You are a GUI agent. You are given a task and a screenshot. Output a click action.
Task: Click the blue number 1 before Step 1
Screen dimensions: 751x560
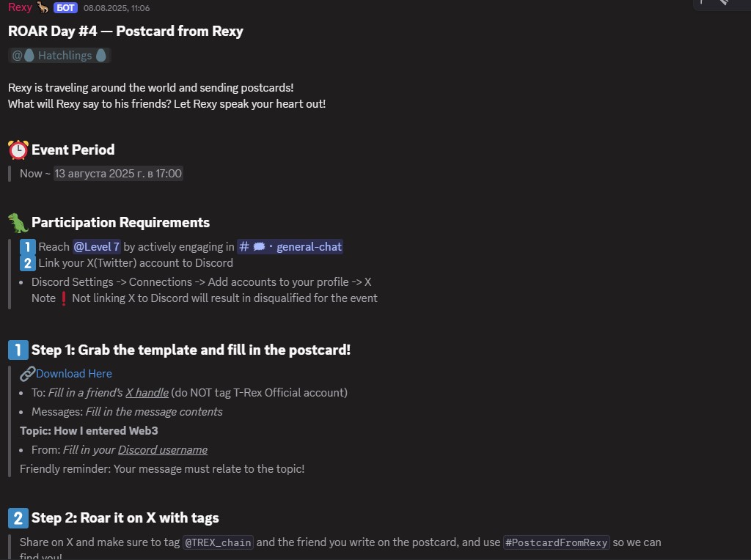(x=18, y=350)
